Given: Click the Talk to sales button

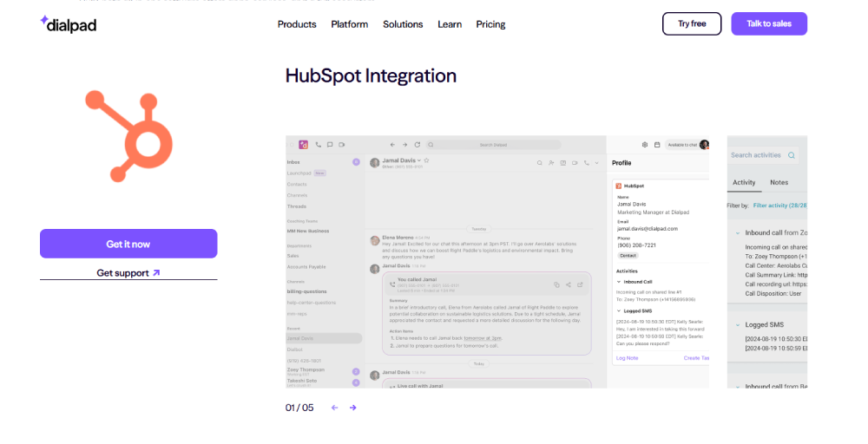Looking at the screenshot, I should (769, 23).
